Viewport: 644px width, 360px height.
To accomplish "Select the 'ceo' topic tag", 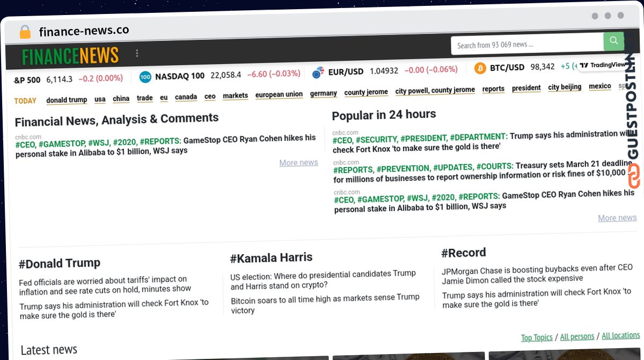I will point(210,97).
